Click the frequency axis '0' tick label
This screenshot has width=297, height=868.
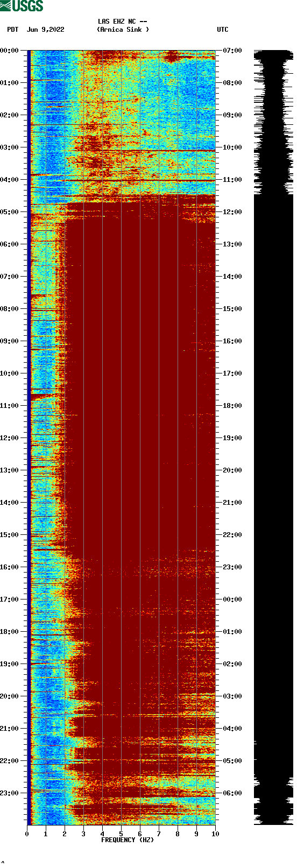27,834
